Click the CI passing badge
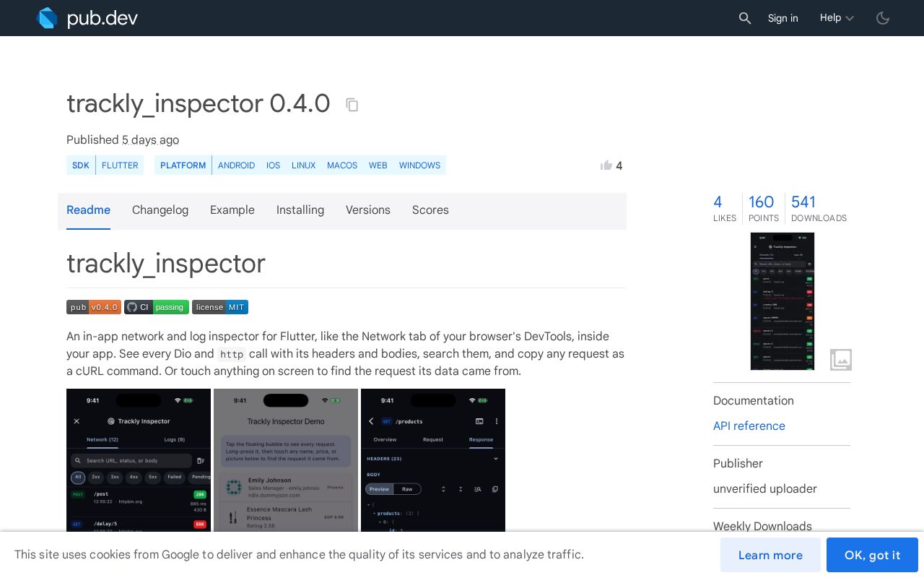Viewport: 924px width, 578px height. click(157, 307)
